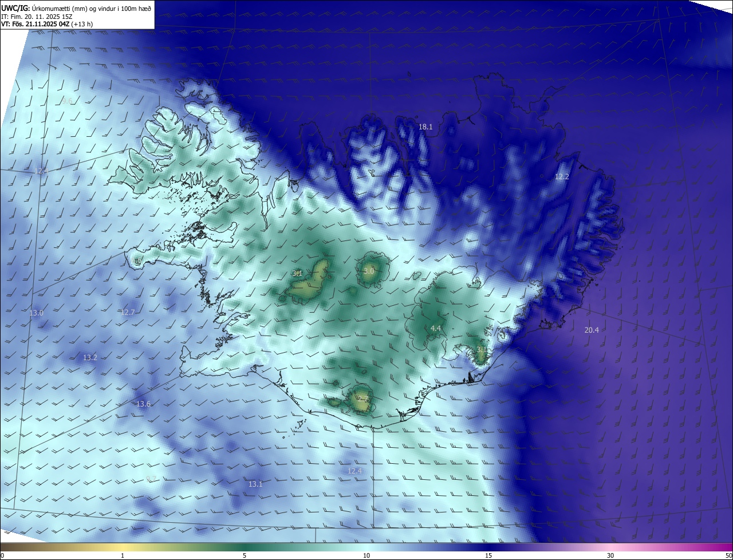This screenshot has height=560, width=733.
Task: Click the color scale tick labeled 5
Action: tap(245, 555)
